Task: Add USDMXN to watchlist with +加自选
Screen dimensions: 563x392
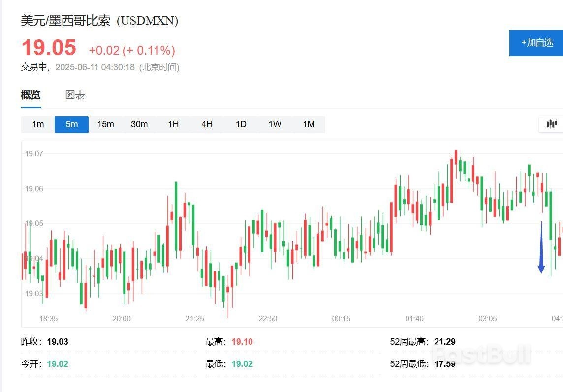Action: 537,43
